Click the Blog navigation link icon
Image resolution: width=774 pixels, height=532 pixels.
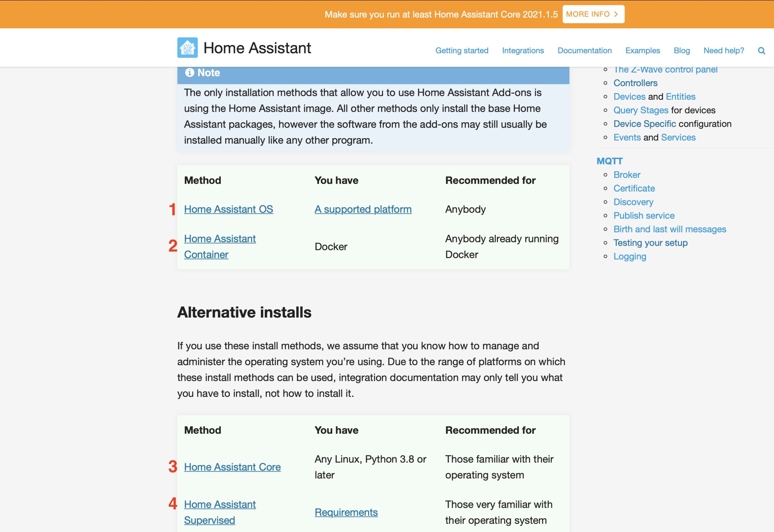coord(682,50)
